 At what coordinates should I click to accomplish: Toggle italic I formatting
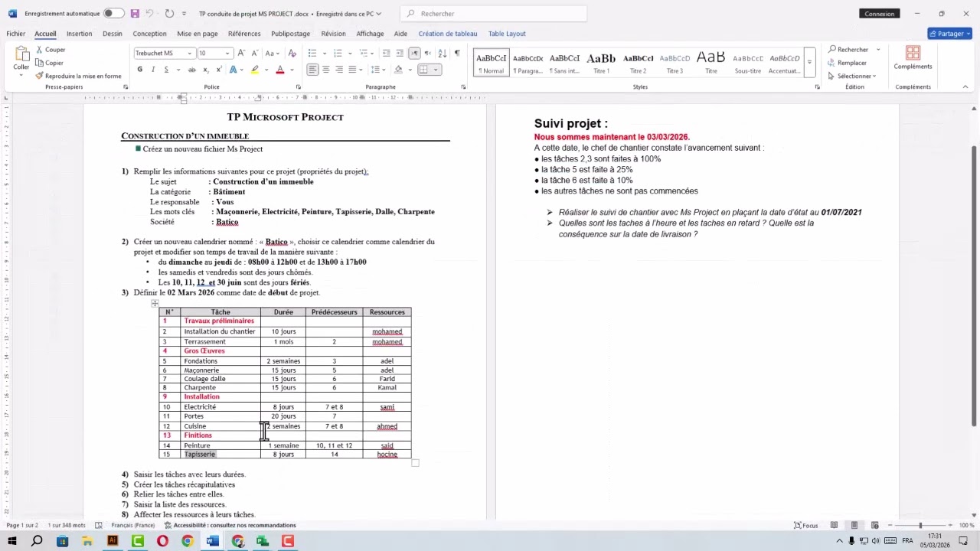point(153,70)
